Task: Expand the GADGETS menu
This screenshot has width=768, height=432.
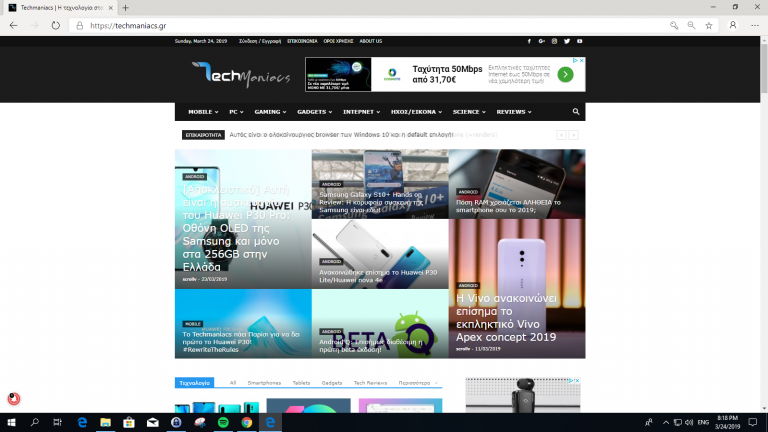Action: coord(314,112)
